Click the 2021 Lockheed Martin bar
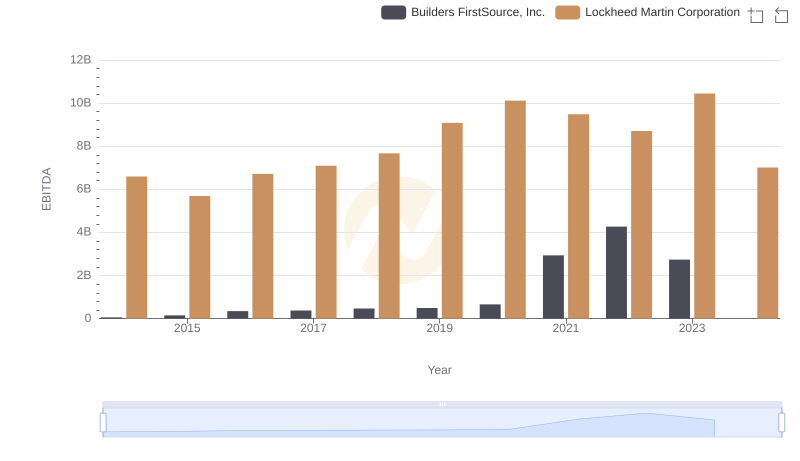The height and width of the screenshot is (461, 800). [x=579, y=216]
